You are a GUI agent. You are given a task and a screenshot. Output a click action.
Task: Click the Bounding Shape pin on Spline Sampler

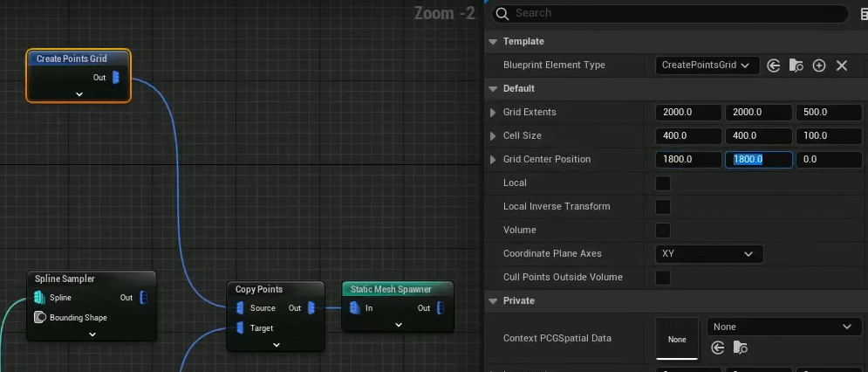[40, 318]
